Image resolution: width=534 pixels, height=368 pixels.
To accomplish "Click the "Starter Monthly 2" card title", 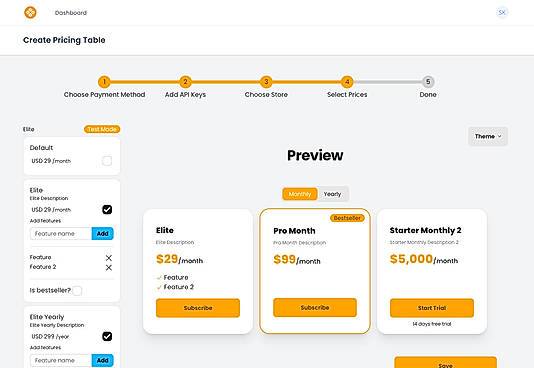I will [425, 230].
